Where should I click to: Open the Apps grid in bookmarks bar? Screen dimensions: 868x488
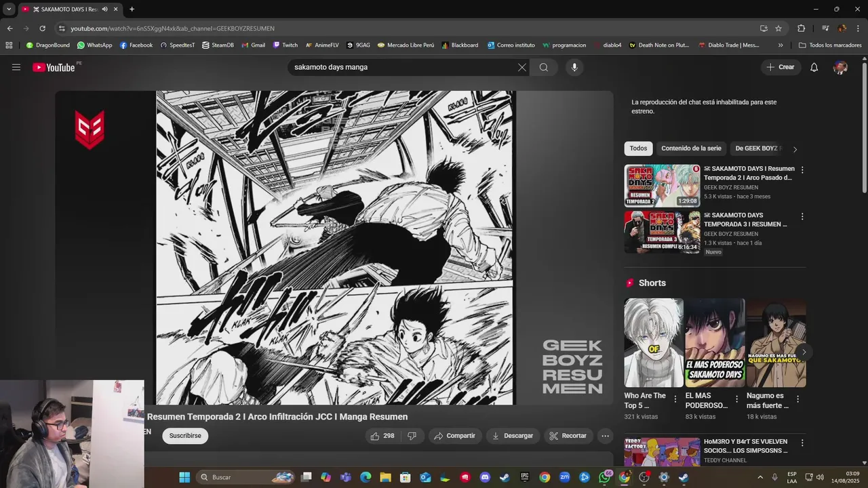coord(9,45)
